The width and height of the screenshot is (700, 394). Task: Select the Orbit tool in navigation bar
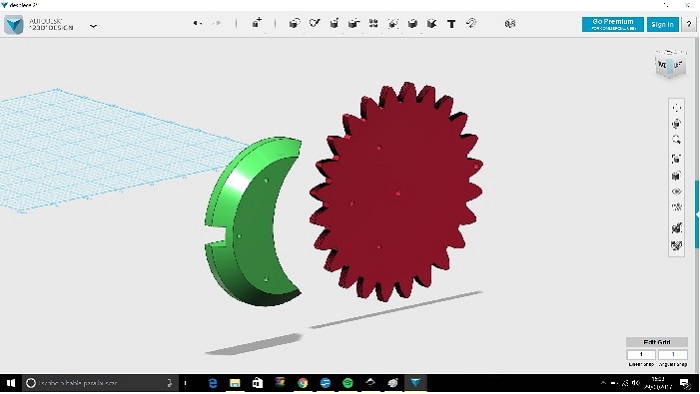[677, 124]
